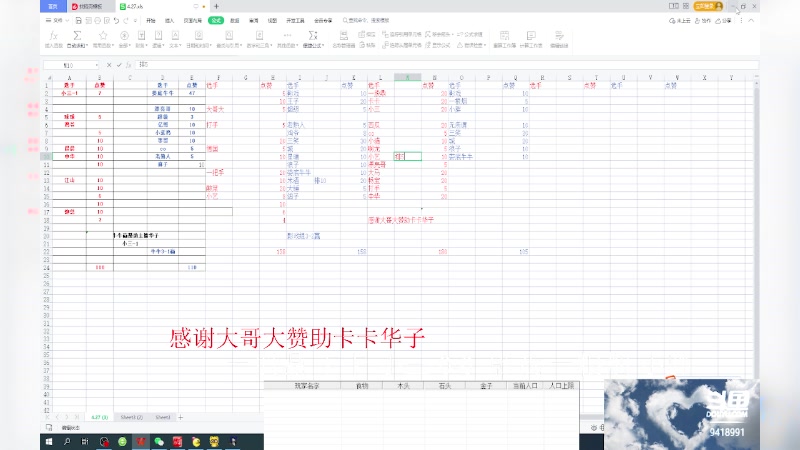Screen dimensions: 800x450
Task: Open Edit Links (编辑链接)
Action: point(559,39)
